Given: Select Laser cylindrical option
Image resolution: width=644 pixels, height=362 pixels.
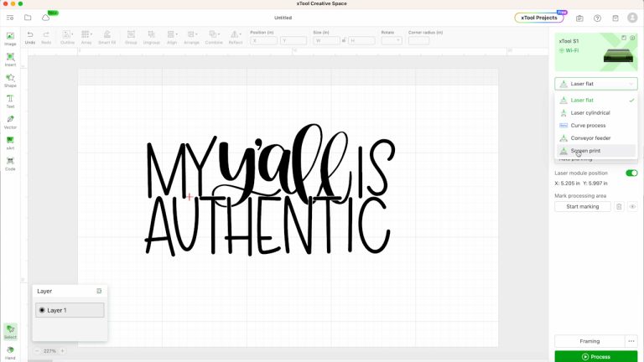Looking at the screenshot, I should tap(589, 112).
